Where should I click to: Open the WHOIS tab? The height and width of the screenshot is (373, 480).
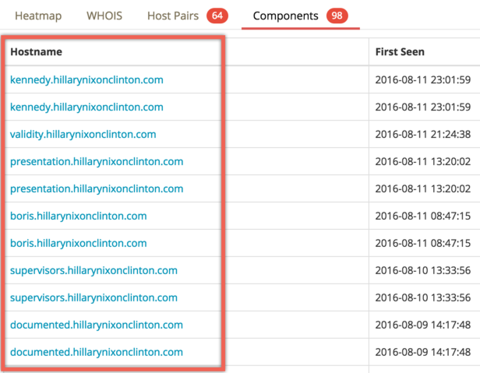[104, 16]
